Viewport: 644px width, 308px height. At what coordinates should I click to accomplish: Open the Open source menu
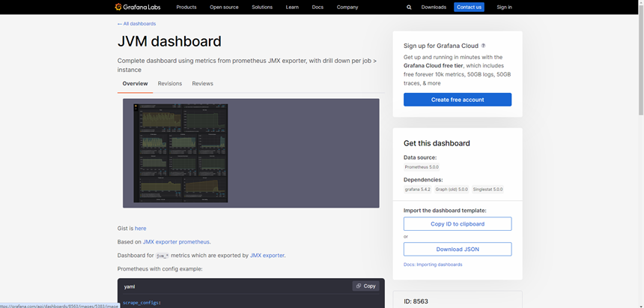pos(224,7)
